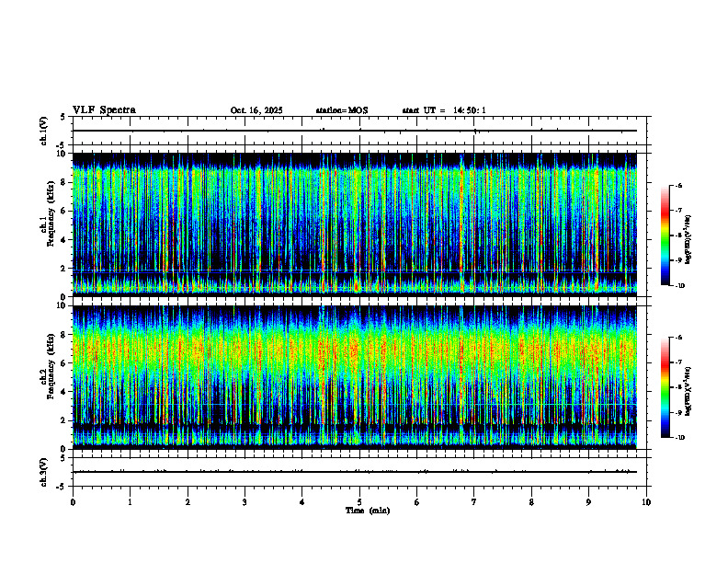
Task: Click the time axis tick label "5"
Action: (359, 502)
